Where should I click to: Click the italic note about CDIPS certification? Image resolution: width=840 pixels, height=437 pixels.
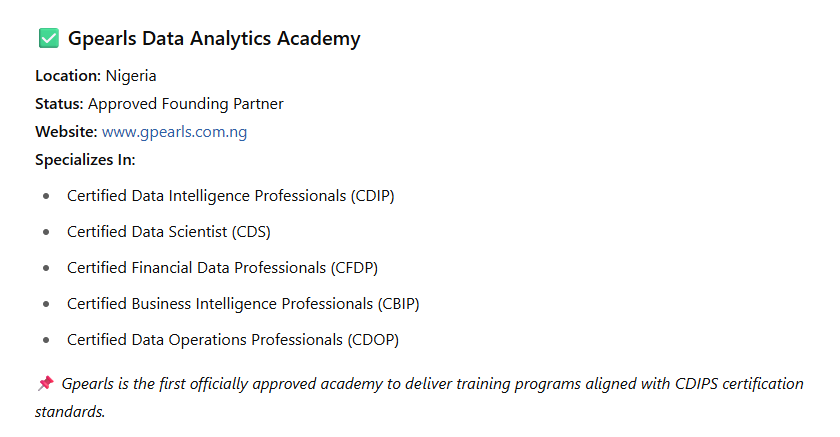[419, 397]
